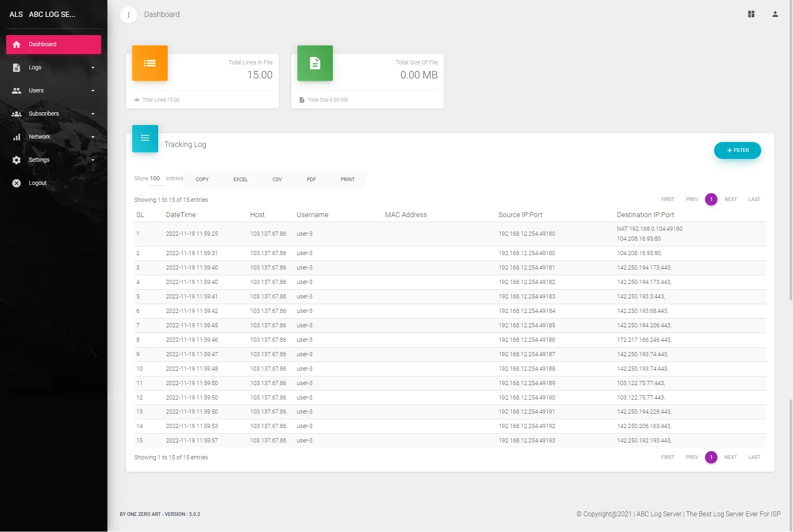This screenshot has height=532, width=793.
Task: Click the grid layout icon in header
Action: [751, 14]
